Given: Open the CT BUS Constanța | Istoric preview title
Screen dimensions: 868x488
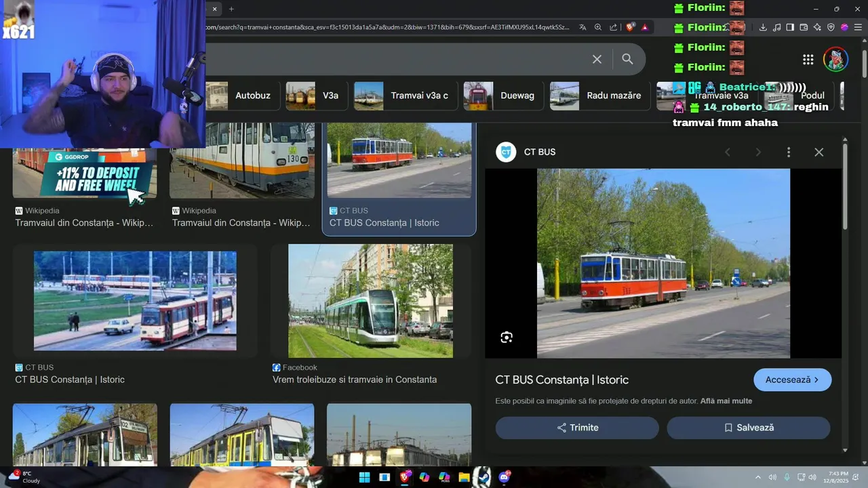Looking at the screenshot, I should 562,380.
